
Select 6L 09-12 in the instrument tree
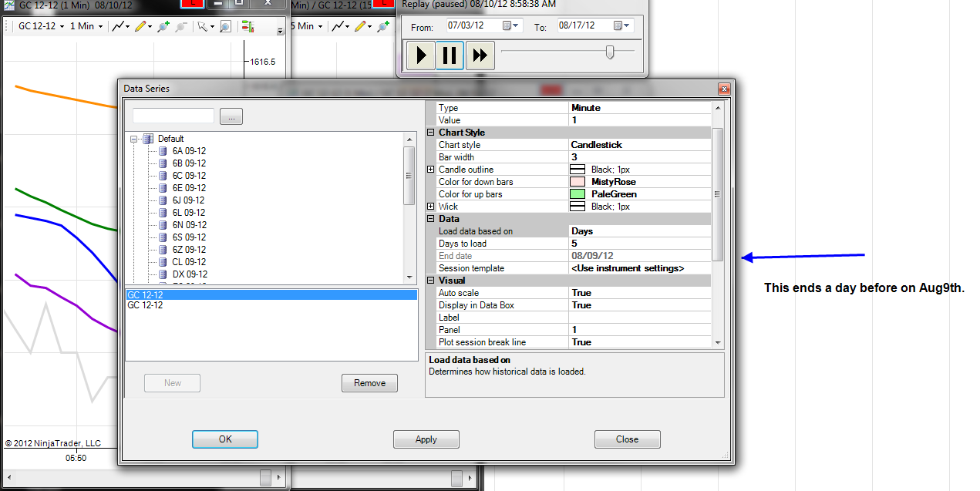tap(189, 213)
